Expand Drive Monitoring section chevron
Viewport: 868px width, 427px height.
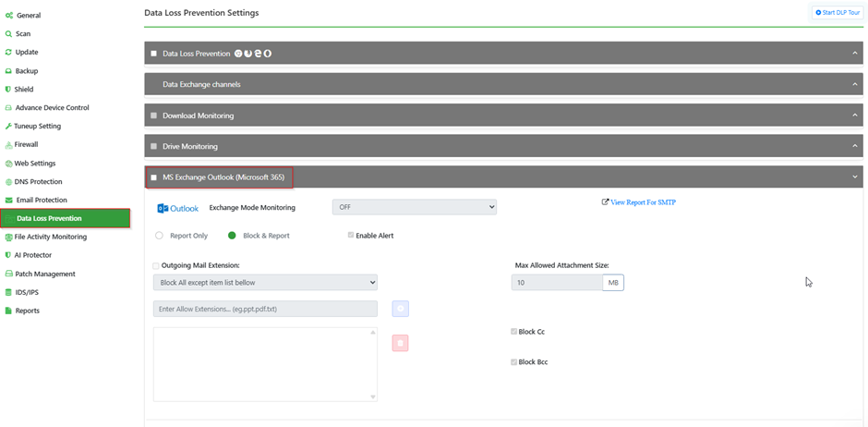[855, 146]
